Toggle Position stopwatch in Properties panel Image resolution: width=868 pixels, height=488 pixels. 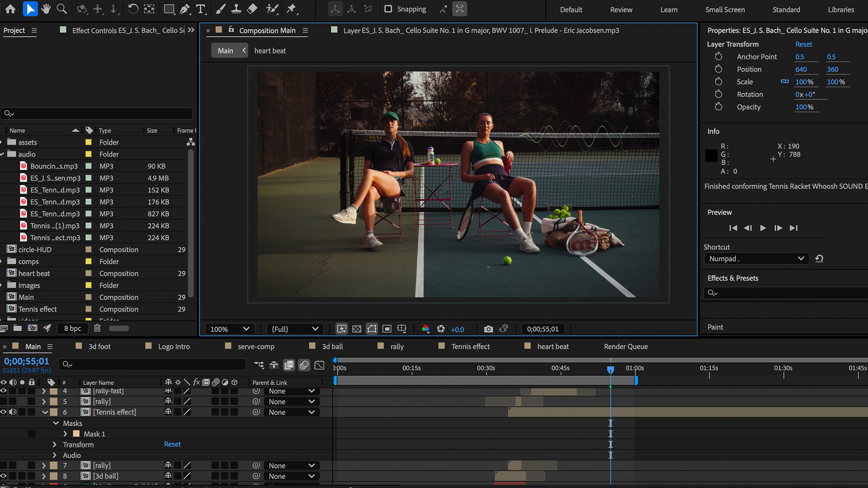point(718,69)
